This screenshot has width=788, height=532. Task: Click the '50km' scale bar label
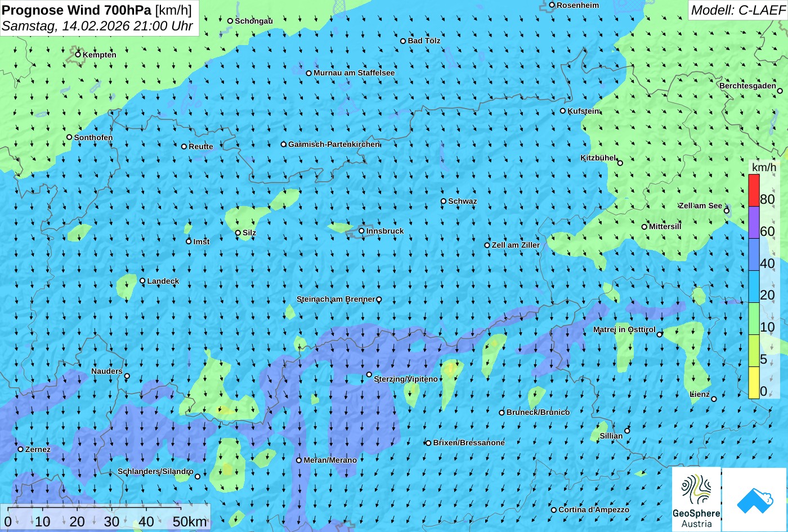coord(190,521)
